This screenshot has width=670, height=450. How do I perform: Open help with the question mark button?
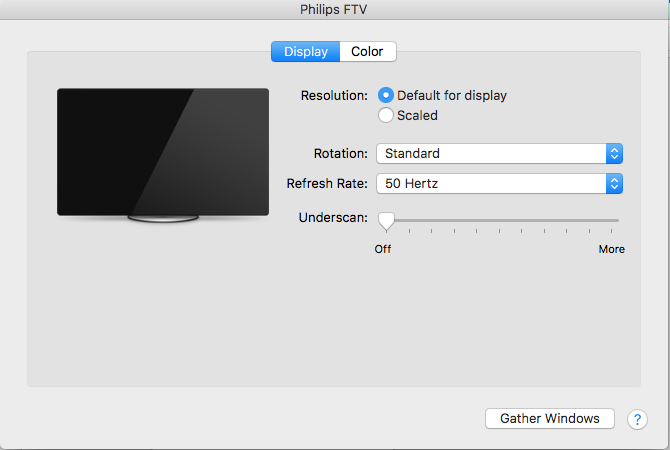pyautogui.click(x=637, y=419)
